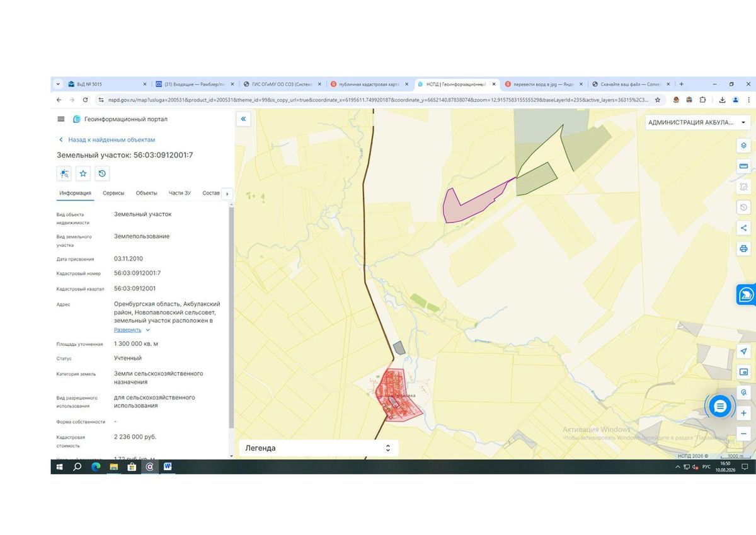This screenshot has height=535, width=756.
Task: Expand the Легенда panel
Action: (x=319, y=448)
